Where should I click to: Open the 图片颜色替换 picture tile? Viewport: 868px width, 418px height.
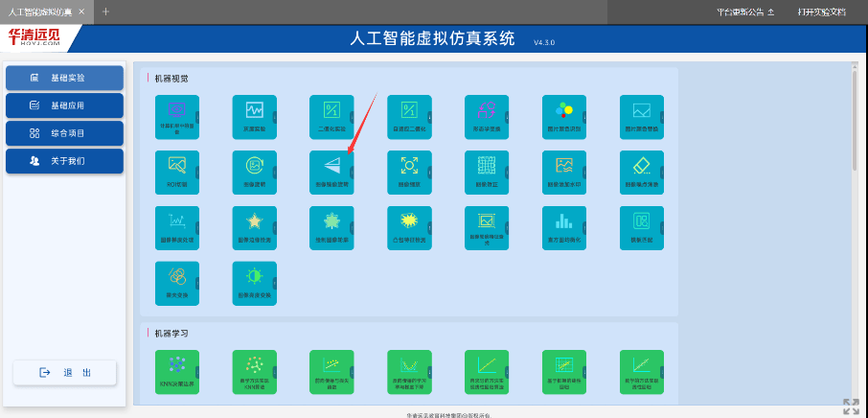coord(642,117)
